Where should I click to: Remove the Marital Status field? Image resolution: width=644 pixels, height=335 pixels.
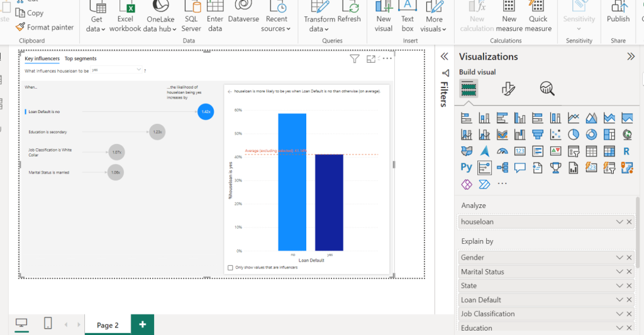pos(629,272)
